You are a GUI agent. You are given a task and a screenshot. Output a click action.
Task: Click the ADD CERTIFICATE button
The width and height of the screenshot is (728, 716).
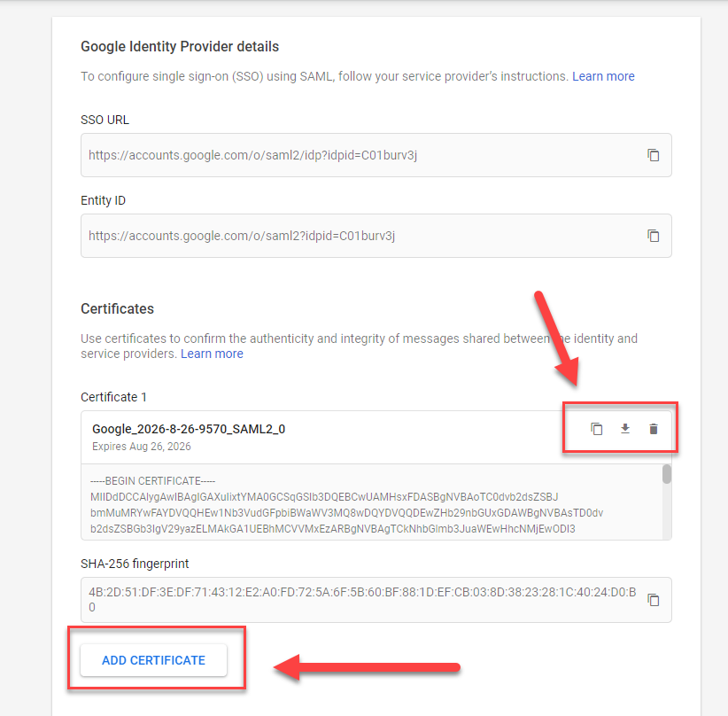click(x=154, y=660)
